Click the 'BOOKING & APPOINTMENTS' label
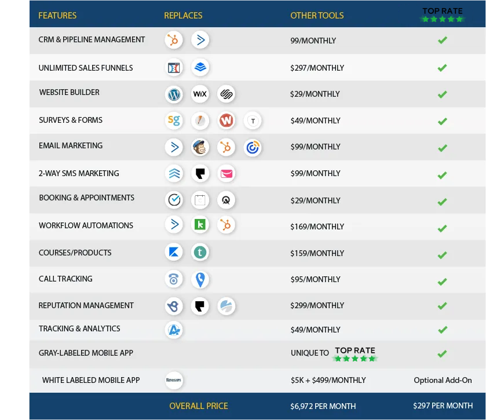The height and width of the screenshot is (420, 504). coord(87,198)
